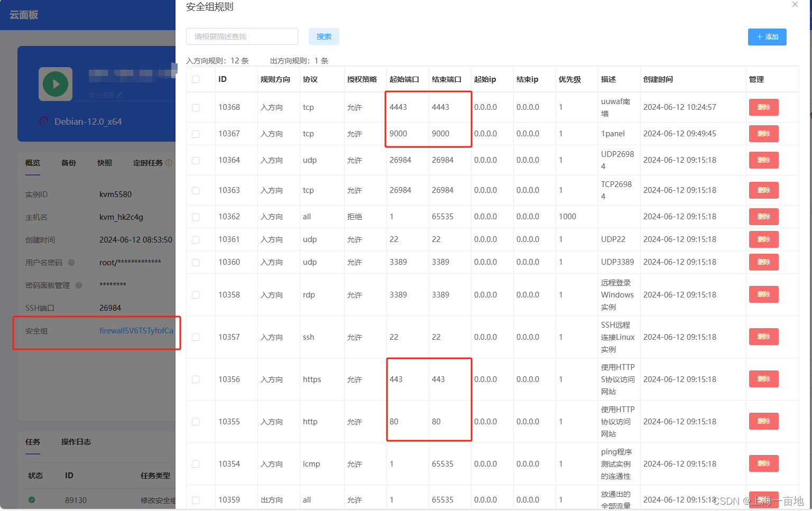This screenshot has height=511, width=812.
Task: Select the checkbox for icmp rule 10354
Action: click(x=196, y=464)
